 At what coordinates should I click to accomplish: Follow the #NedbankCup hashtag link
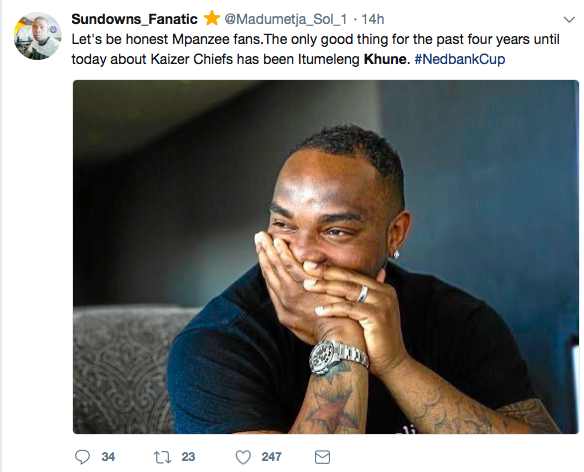click(460, 59)
